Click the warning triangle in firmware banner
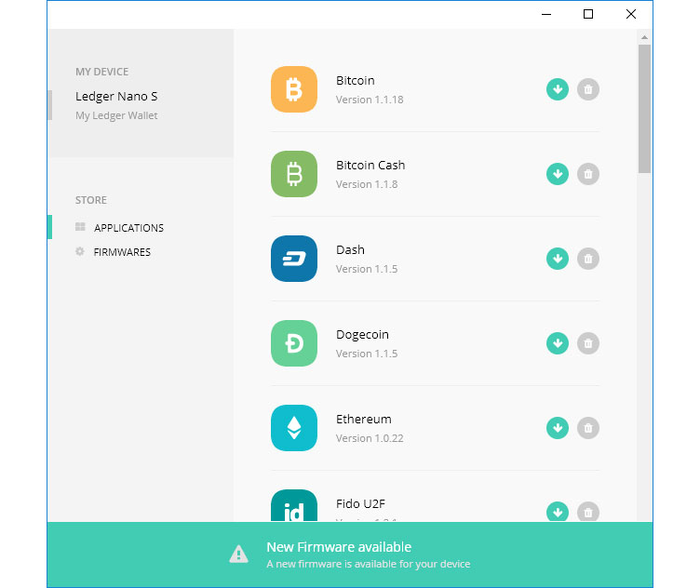The height and width of the screenshot is (588, 700). pyautogui.click(x=239, y=555)
